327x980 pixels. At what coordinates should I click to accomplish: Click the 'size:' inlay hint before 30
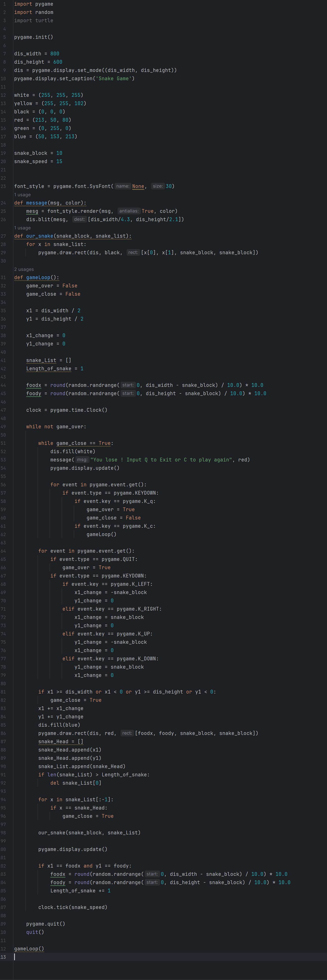pos(158,186)
